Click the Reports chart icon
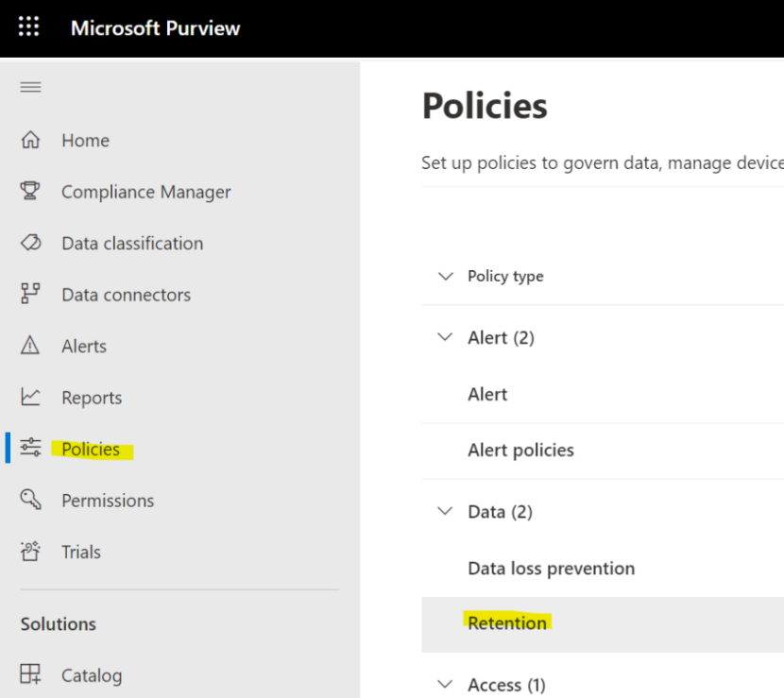784x698 pixels. coord(30,397)
